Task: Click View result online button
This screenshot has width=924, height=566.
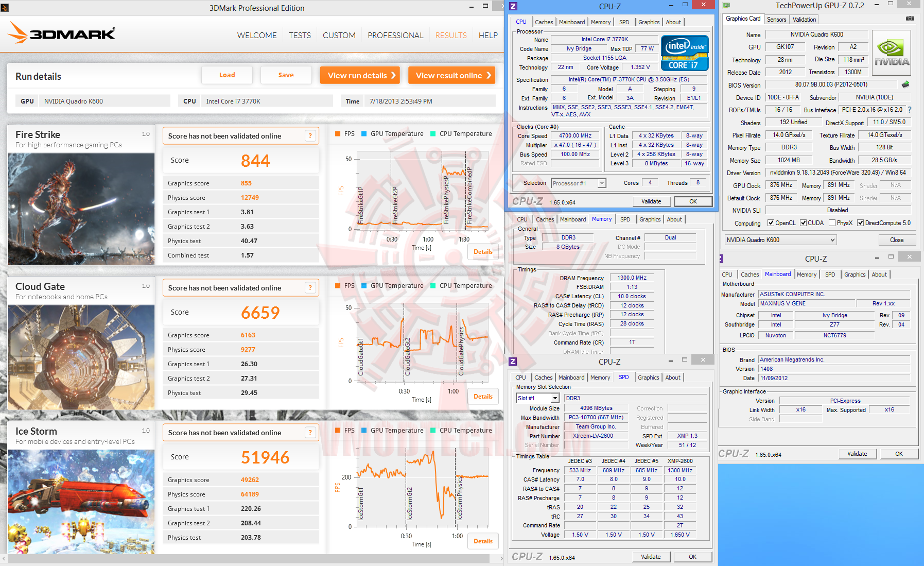Action: pos(451,75)
